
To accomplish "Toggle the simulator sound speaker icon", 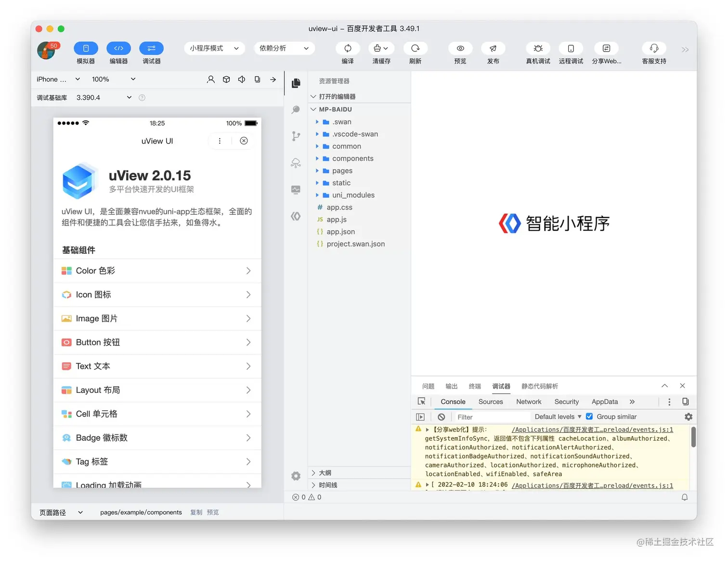I will tap(242, 79).
